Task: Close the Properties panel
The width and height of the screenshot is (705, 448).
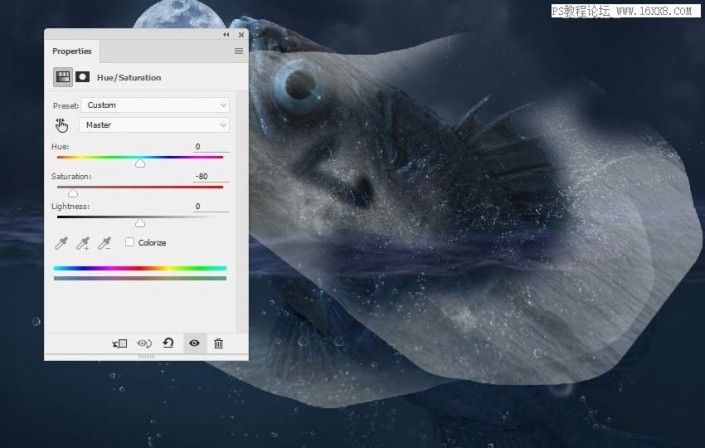Action: [x=241, y=35]
